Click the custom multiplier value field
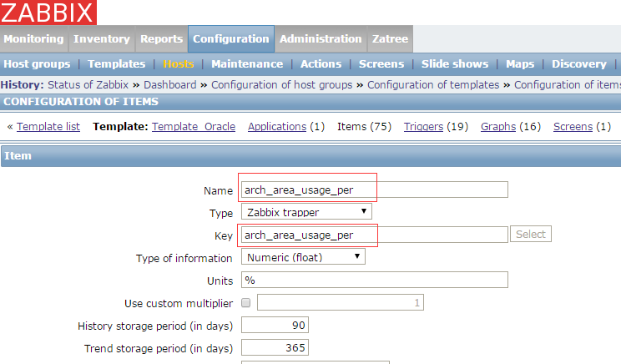 (341, 302)
